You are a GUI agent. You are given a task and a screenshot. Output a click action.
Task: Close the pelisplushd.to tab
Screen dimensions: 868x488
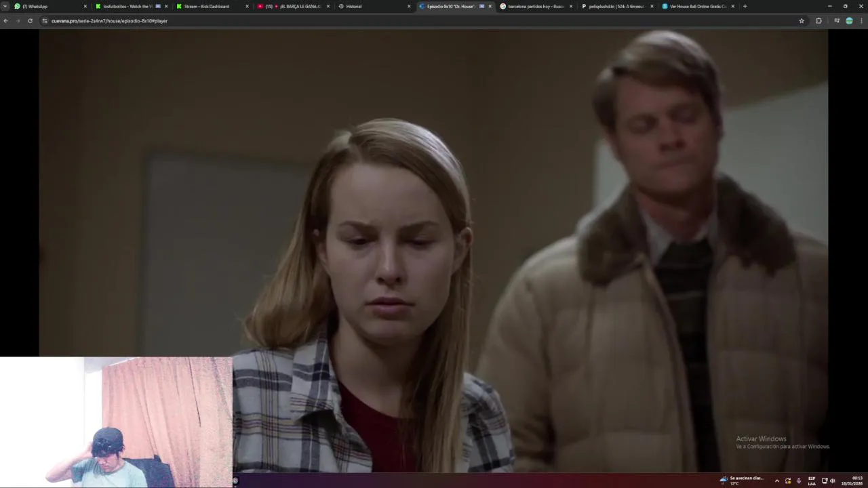tap(652, 6)
